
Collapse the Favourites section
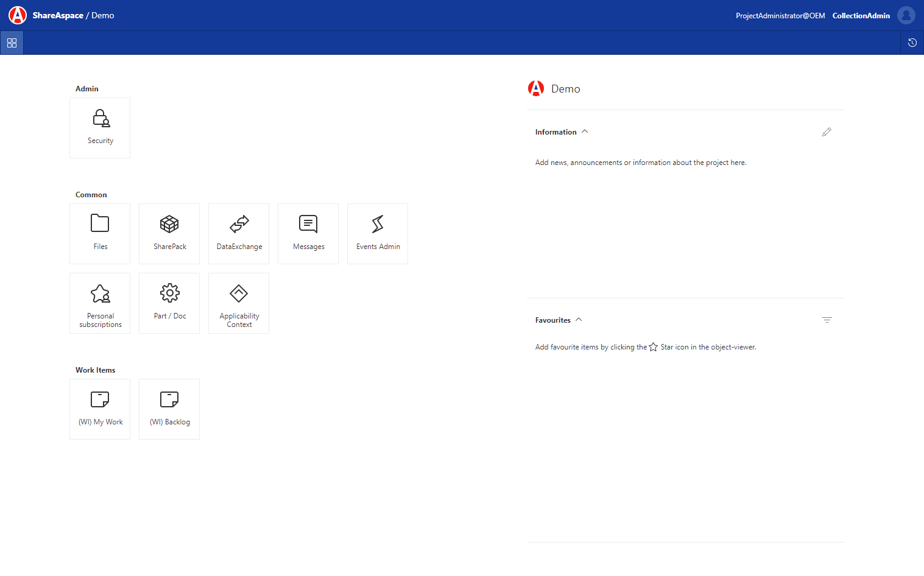coord(579,319)
